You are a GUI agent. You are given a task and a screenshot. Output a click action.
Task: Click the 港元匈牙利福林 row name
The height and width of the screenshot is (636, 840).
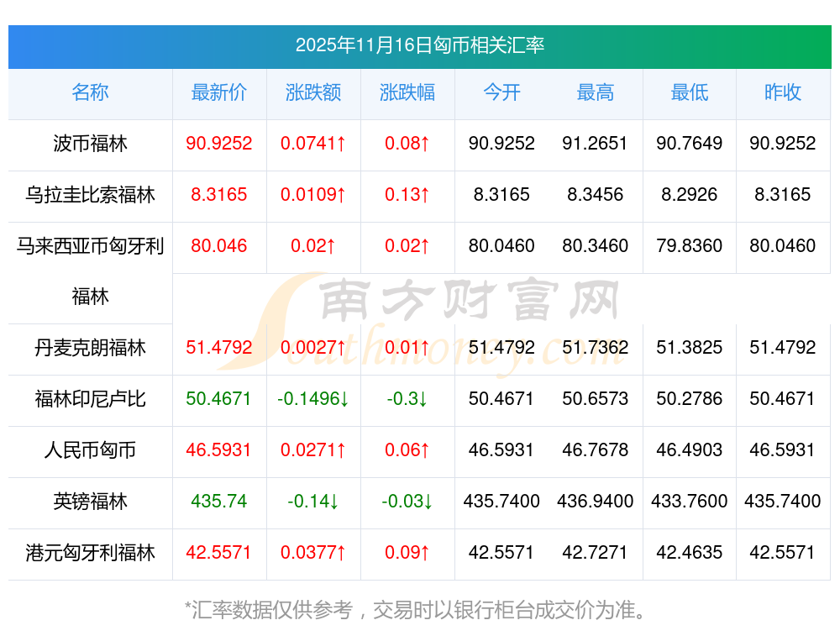tap(90, 553)
